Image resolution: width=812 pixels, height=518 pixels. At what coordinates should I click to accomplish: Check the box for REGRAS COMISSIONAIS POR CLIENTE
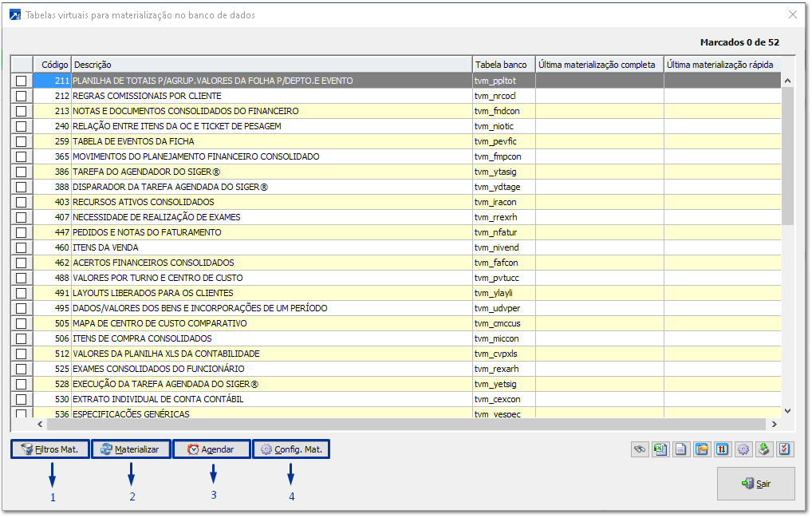(22, 96)
